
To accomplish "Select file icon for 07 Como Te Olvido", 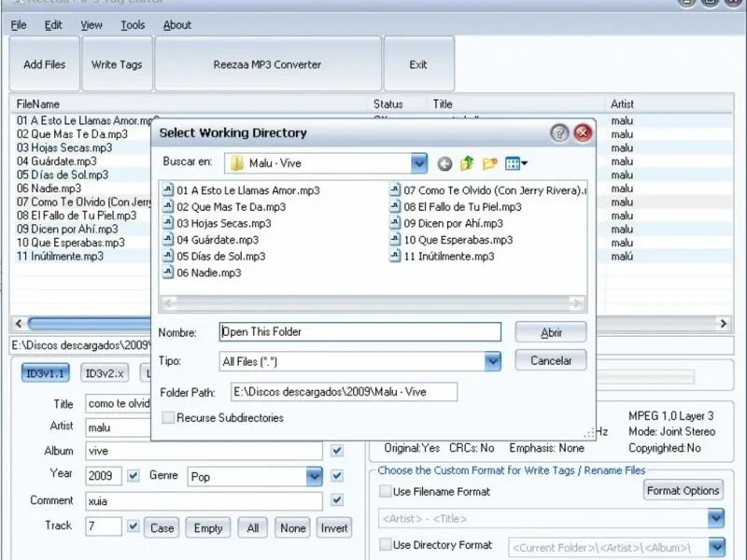I will click(x=395, y=190).
